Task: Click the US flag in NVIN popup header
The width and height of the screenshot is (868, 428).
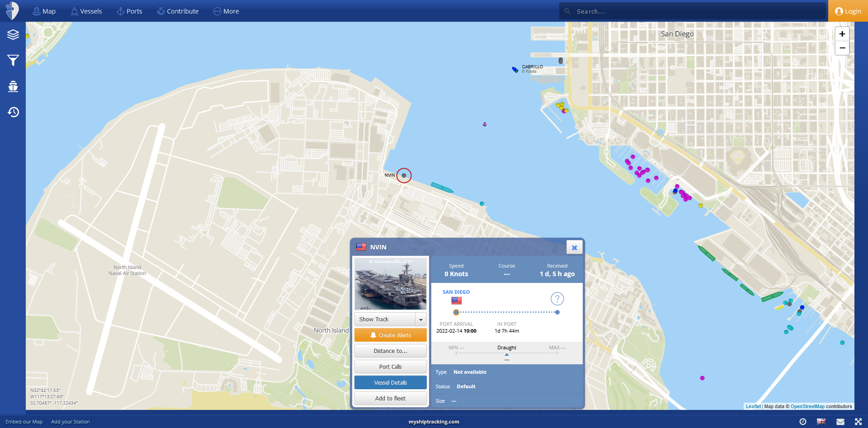Action: (361, 247)
